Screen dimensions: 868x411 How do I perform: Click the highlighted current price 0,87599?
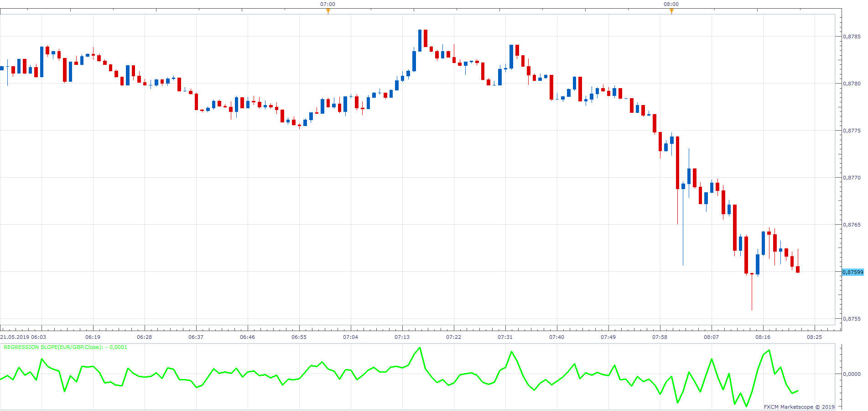click(x=852, y=272)
